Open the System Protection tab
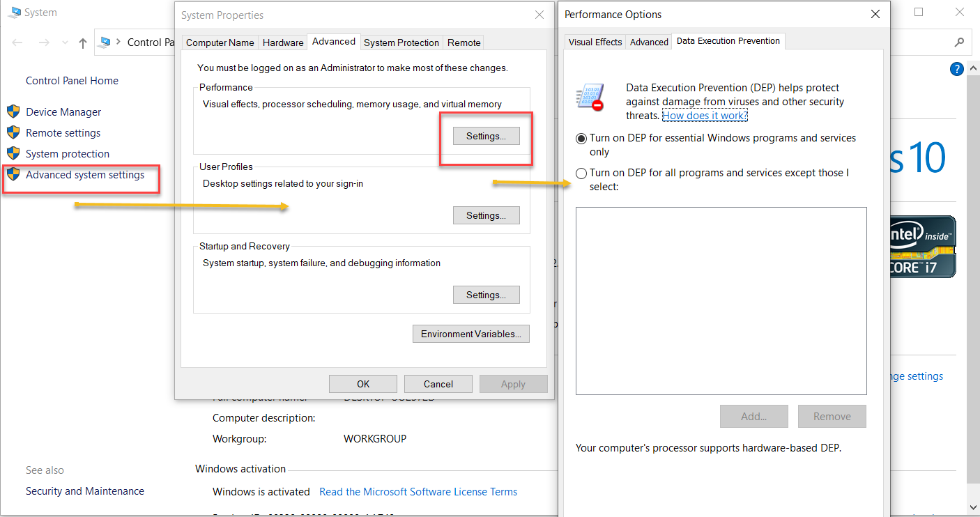The image size is (980, 517). pyautogui.click(x=401, y=43)
